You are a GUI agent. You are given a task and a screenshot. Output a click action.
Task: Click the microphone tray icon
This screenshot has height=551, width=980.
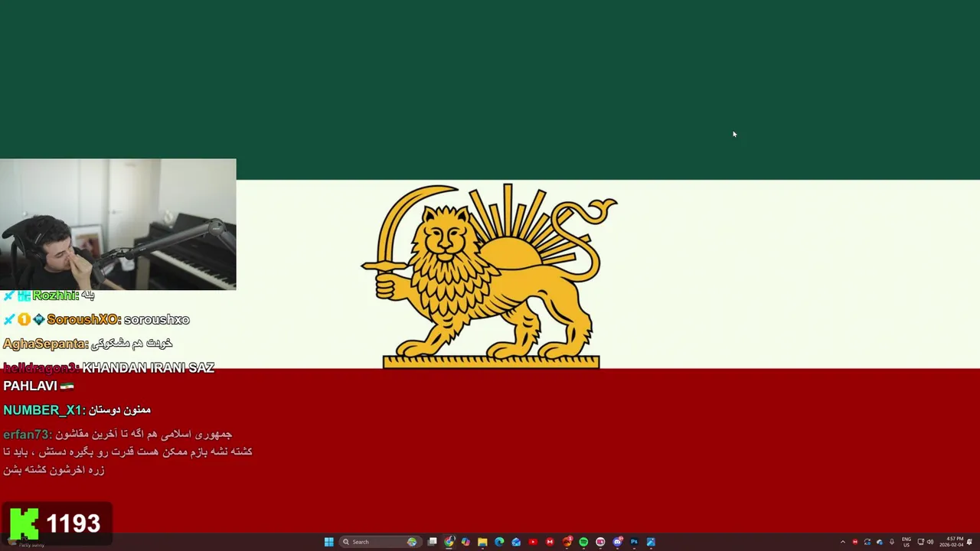click(892, 542)
